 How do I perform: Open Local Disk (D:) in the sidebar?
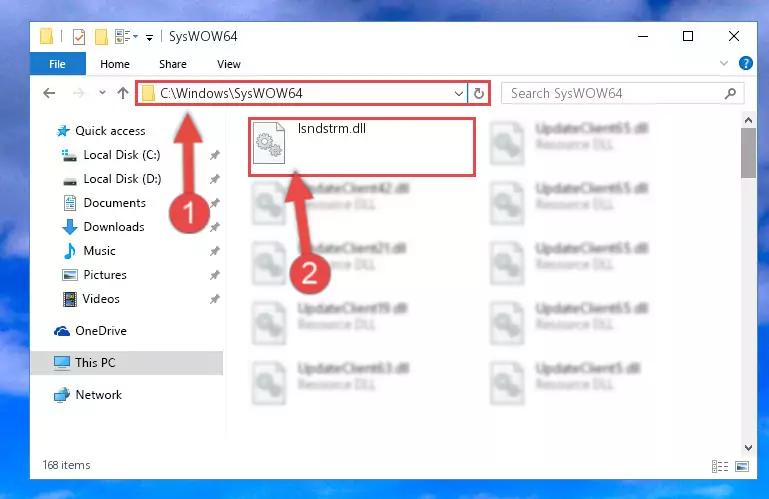click(x=122, y=179)
